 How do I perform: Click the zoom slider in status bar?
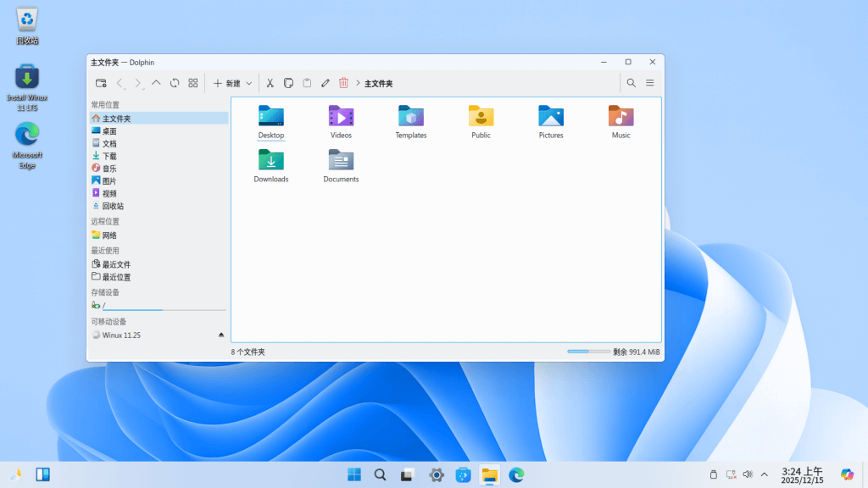[588, 352]
